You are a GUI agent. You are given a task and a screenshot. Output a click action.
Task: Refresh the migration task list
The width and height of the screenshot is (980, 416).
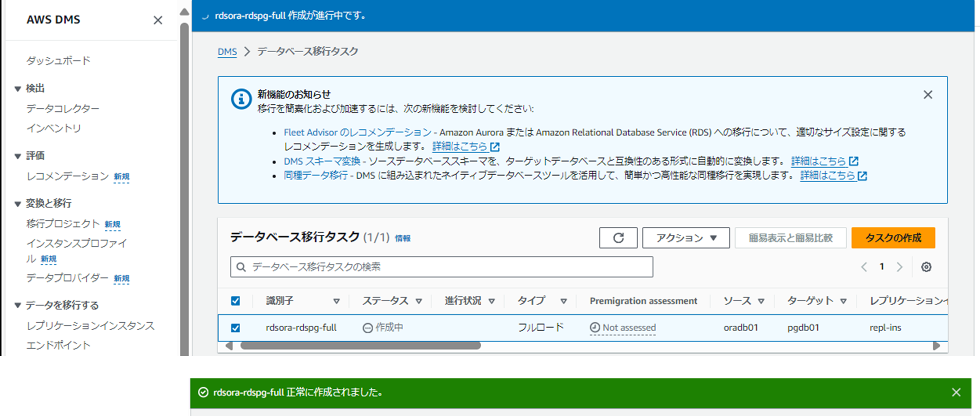point(618,238)
